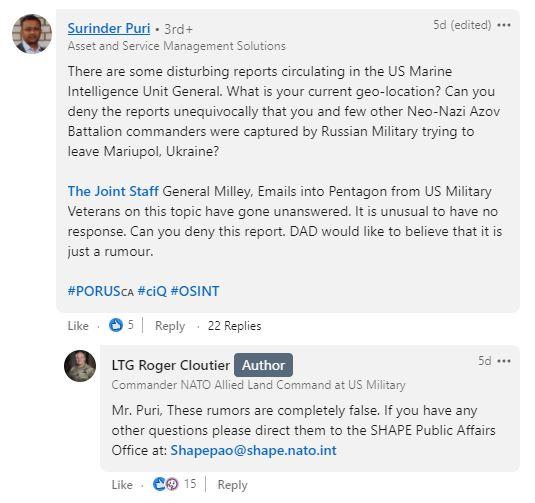Open the #ciQ hashtag
535x503 pixels.
pyautogui.click(x=152, y=291)
